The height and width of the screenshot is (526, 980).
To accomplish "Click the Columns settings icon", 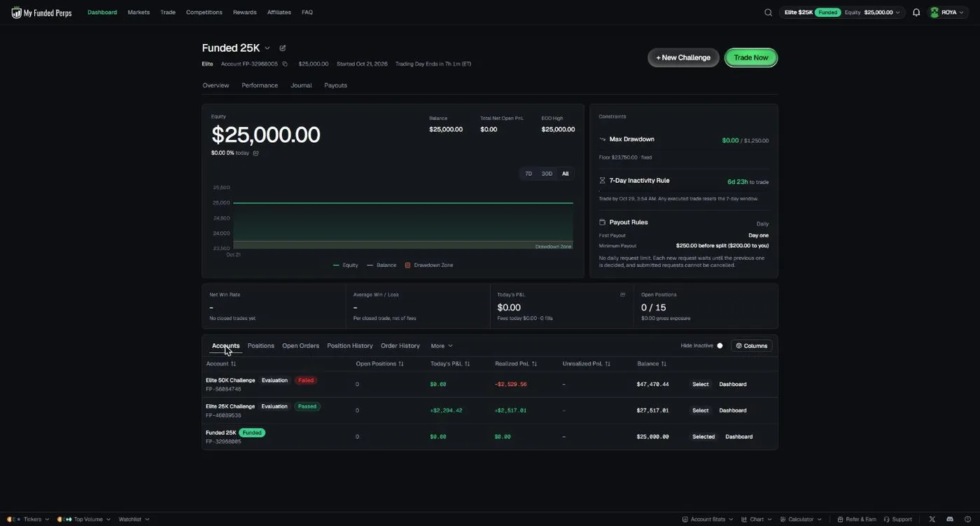I will [x=738, y=346].
